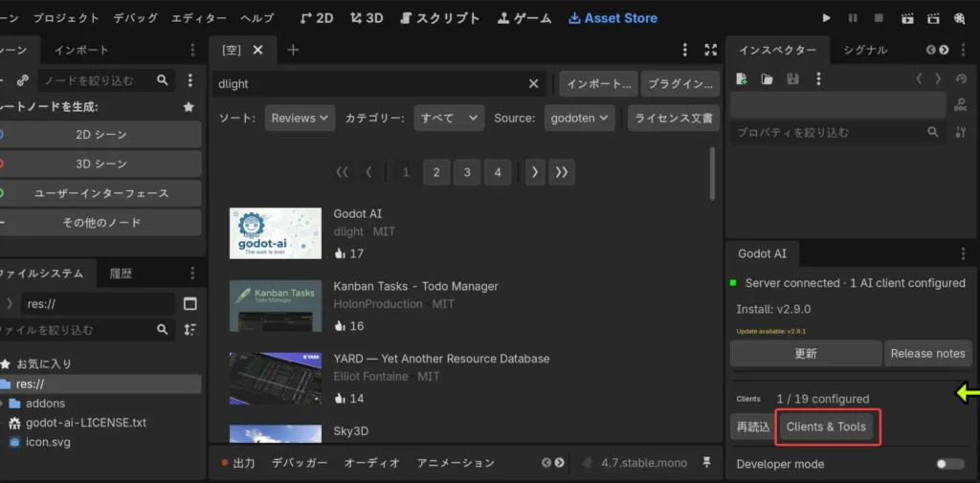
Task: Stop the running project
Action: point(879,18)
